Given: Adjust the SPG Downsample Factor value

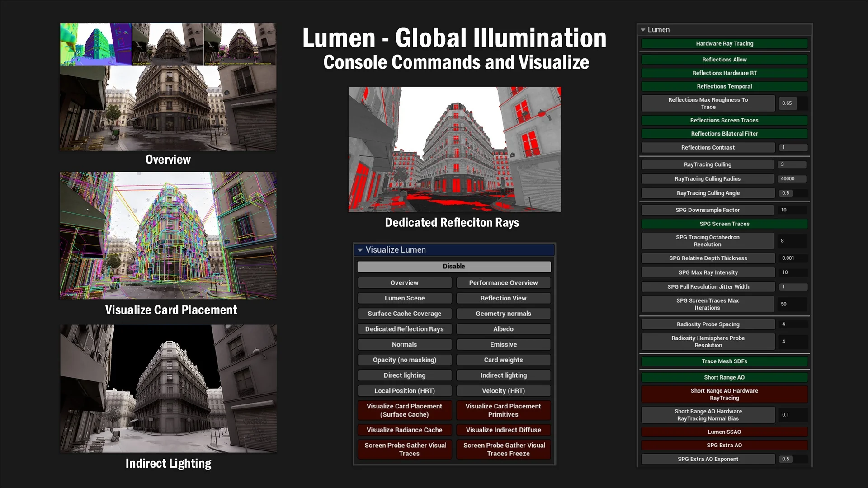Looking at the screenshot, I should 791,210.
